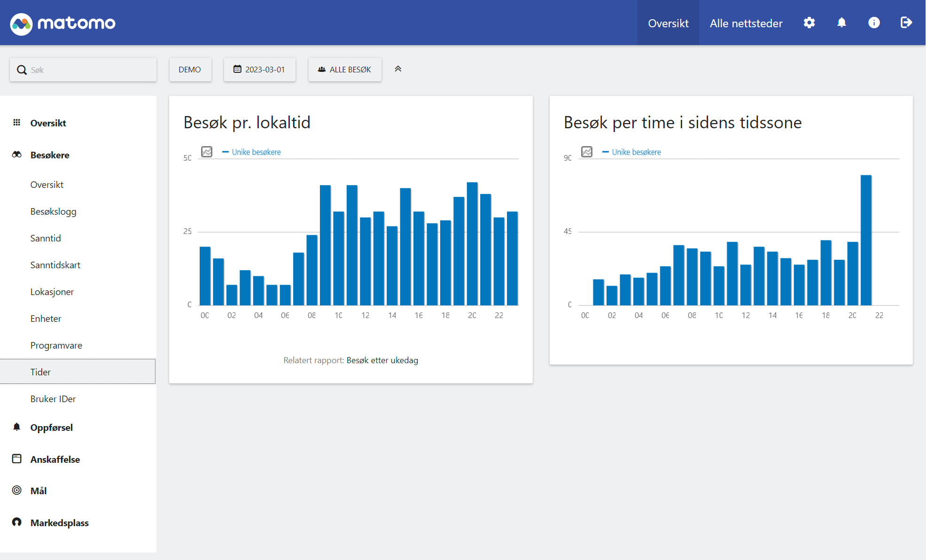Expand the Oppførsel menu section
Viewport: 926px width, 560px height.
coord(51,428)
